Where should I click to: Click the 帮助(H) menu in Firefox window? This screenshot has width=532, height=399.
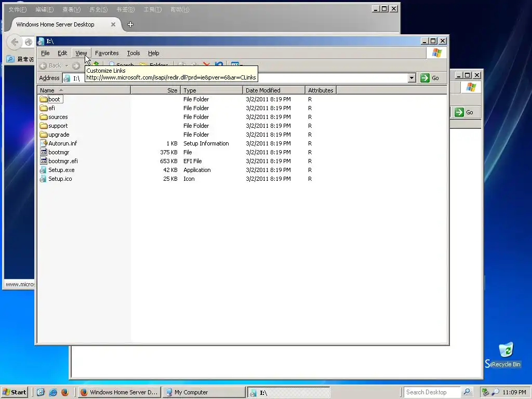pos(180,9)
